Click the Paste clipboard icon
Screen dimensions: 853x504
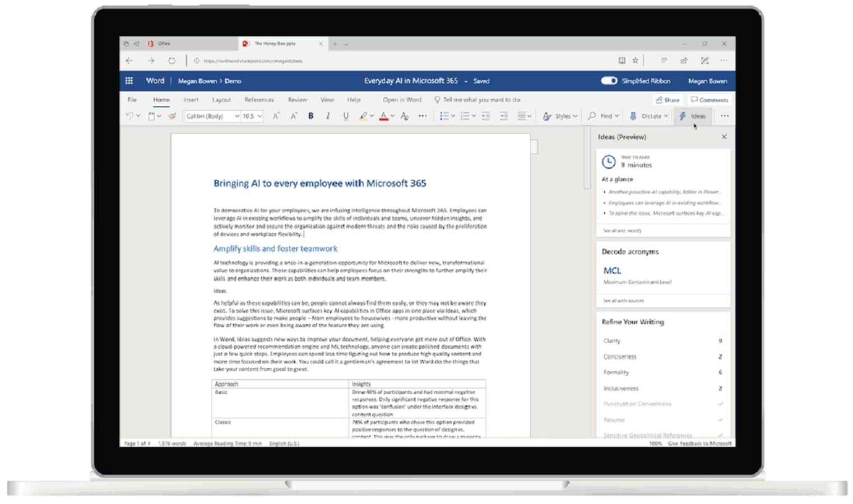(x=151, y=116)
